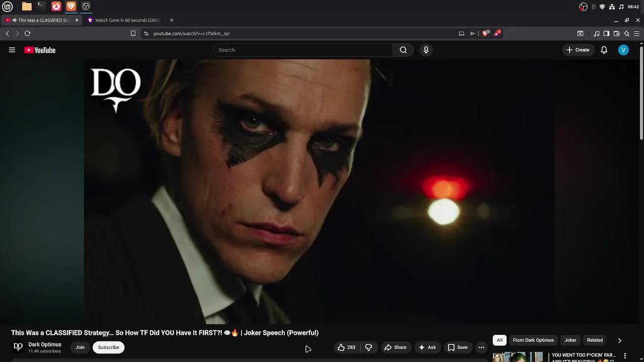Open the cast or PiP icon in address bar

461,33
